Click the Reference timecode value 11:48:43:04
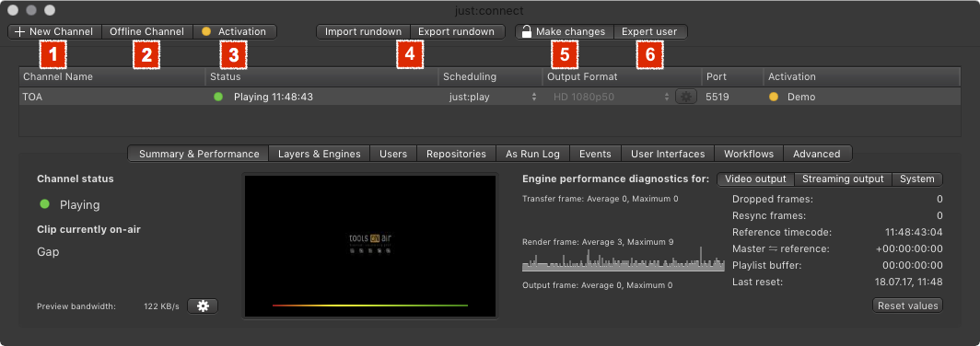The height and width of the screenshot is (346, 980). click(x=914, y=232)
